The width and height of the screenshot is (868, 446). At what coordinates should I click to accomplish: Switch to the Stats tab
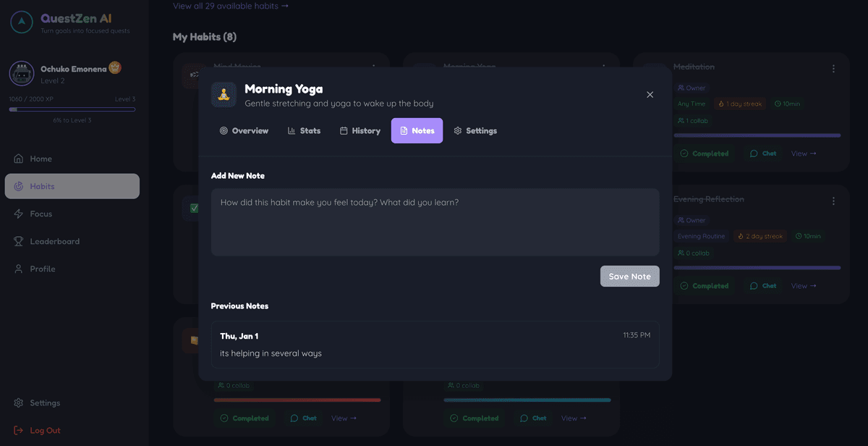pos(305,130)
